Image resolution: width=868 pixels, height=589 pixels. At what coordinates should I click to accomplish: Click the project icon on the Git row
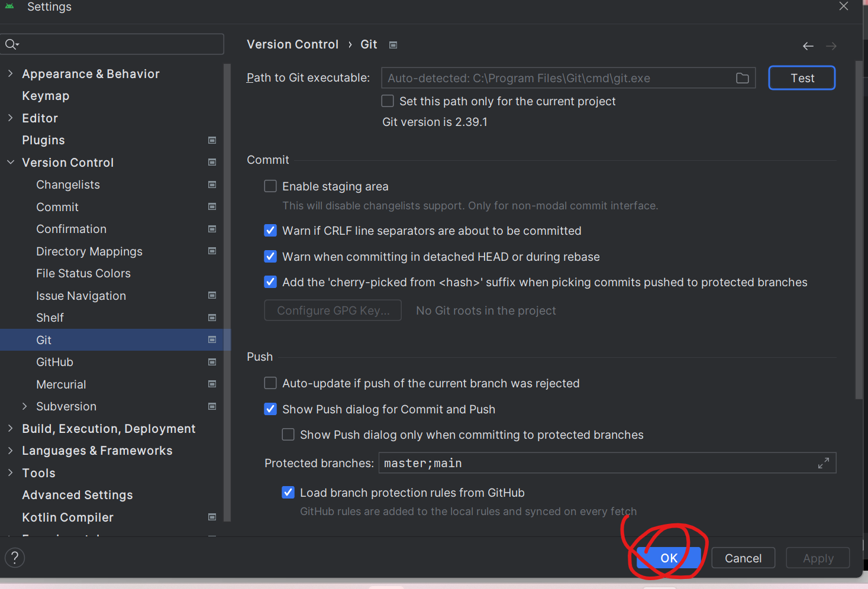pyautogui.click(x=212, y=339)
